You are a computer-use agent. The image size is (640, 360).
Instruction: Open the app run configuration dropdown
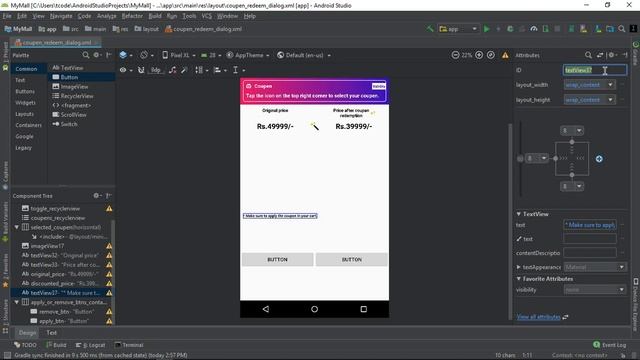tap(458, 29)
